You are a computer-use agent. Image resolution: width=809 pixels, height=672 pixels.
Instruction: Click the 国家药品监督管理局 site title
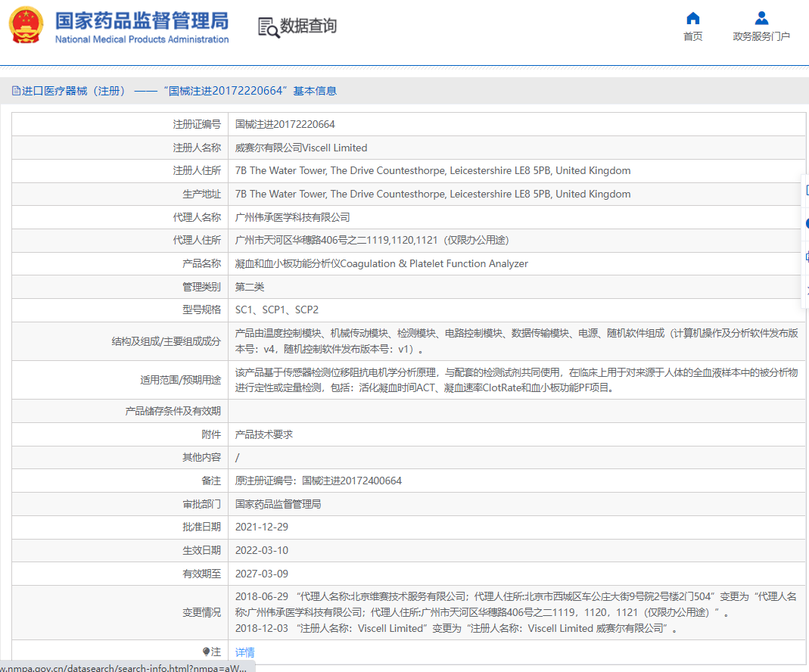pyautogui.click(x=142, y=20)
